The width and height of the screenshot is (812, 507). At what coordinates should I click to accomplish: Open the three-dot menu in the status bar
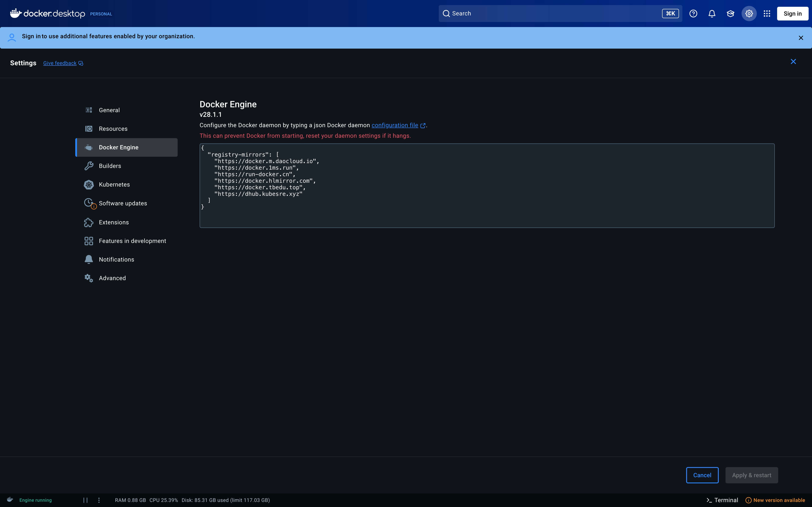pyautogui.click(x=99, y=500)
